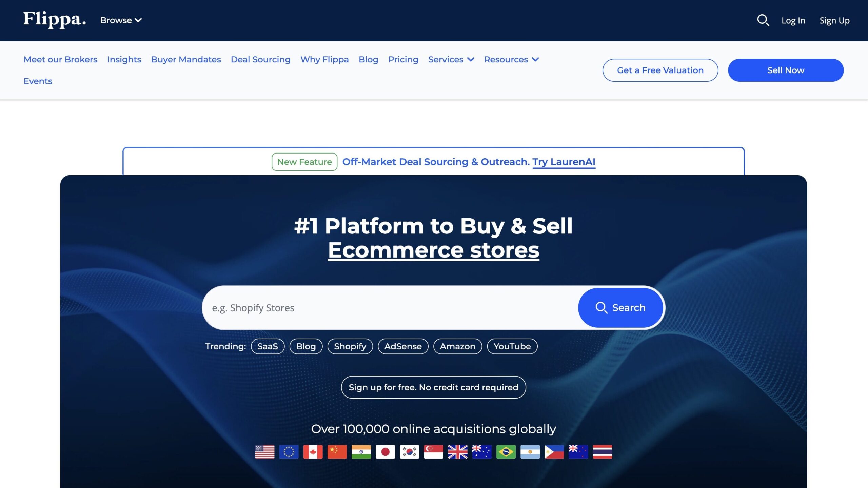Click the South Korea flag icon
The image size is (868, 488).
tap(409, 452)
